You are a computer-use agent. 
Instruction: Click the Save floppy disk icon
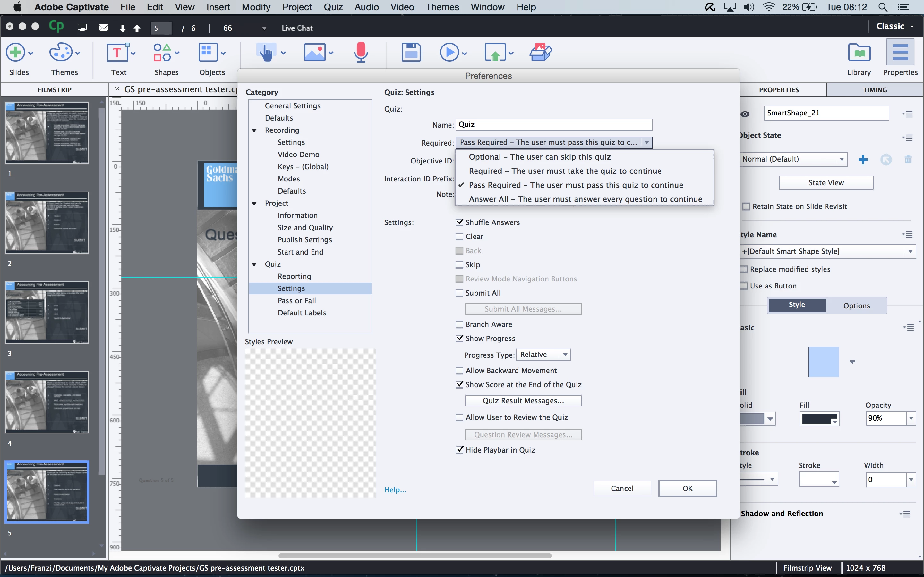[411, 53]
